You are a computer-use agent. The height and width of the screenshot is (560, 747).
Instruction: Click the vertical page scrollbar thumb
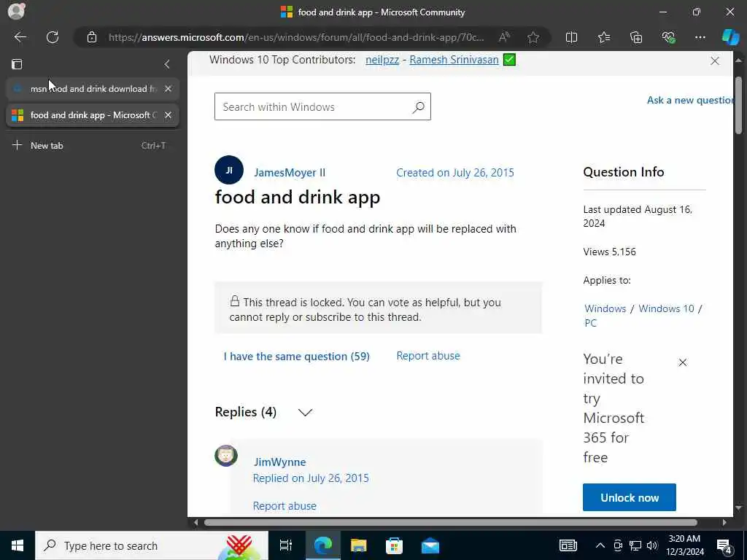point(738,105)
